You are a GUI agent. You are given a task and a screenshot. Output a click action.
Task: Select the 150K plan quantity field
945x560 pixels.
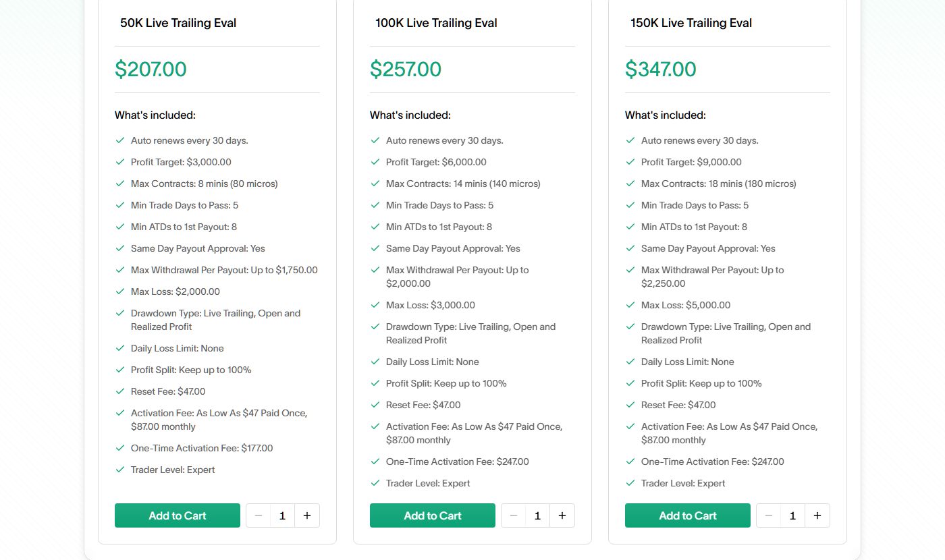[793, 515]
